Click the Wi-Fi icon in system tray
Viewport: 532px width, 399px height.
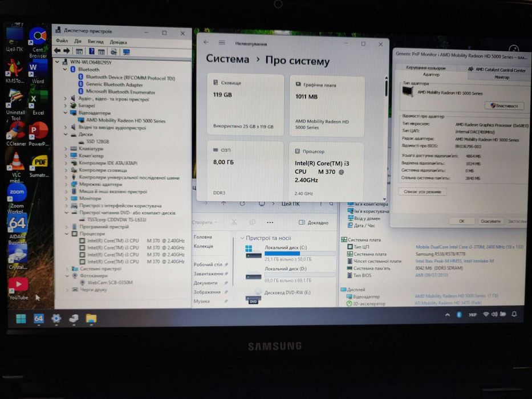click(x=486, y=314)
